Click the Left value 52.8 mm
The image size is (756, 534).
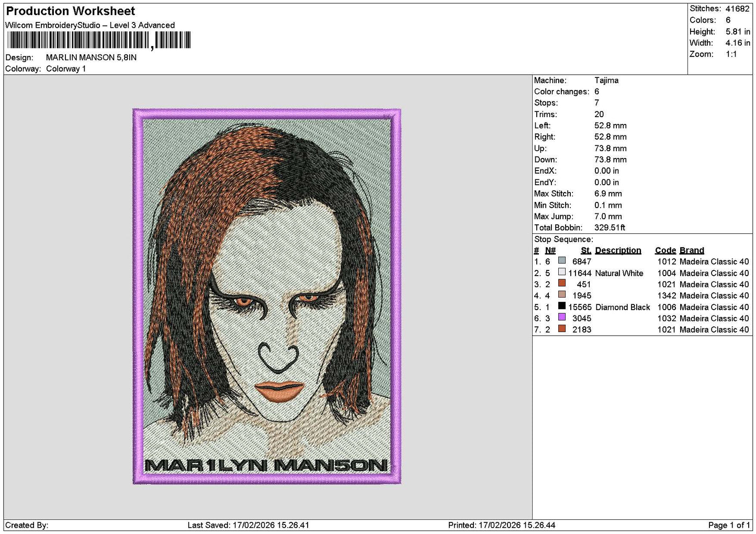pos(611,126)
